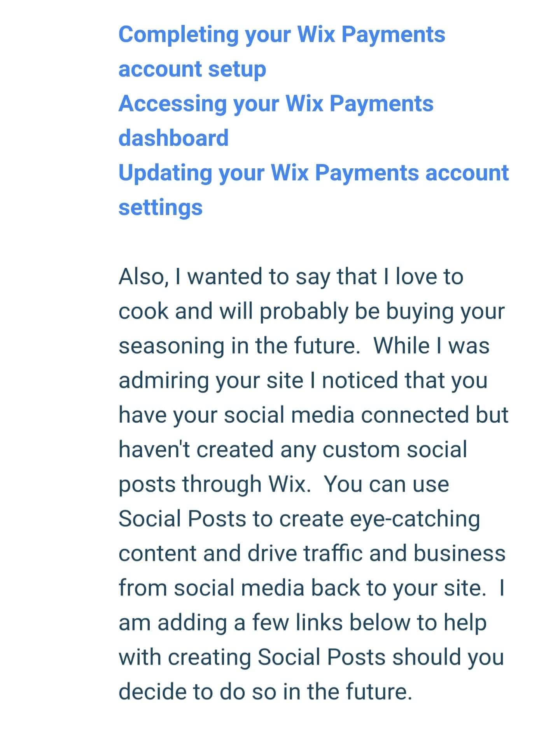Click the word "eye-catching" in the paragraph
560x740 pixels.
coord(415,519)
